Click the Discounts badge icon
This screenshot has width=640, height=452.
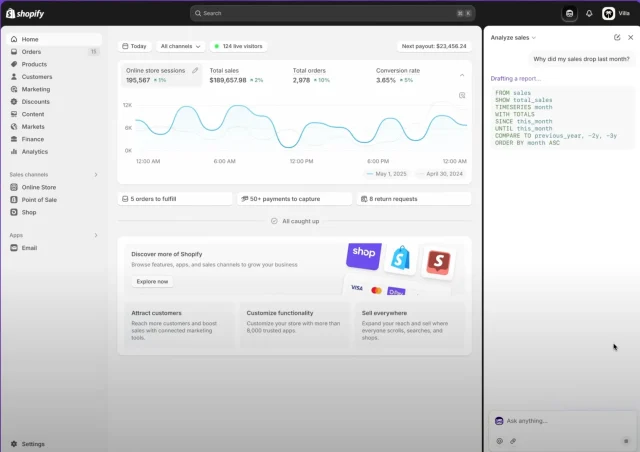coord(14,102)
